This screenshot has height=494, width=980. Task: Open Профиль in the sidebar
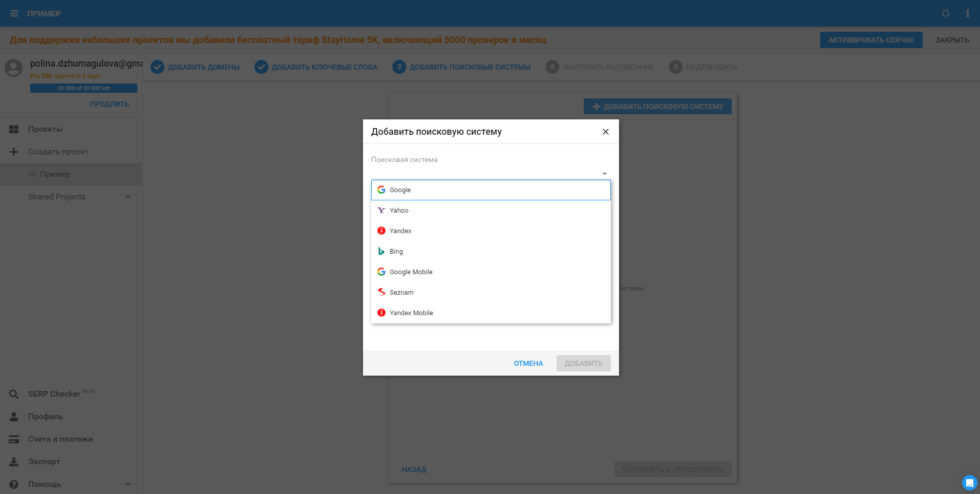pyautogui.click(x=71, y=417)
